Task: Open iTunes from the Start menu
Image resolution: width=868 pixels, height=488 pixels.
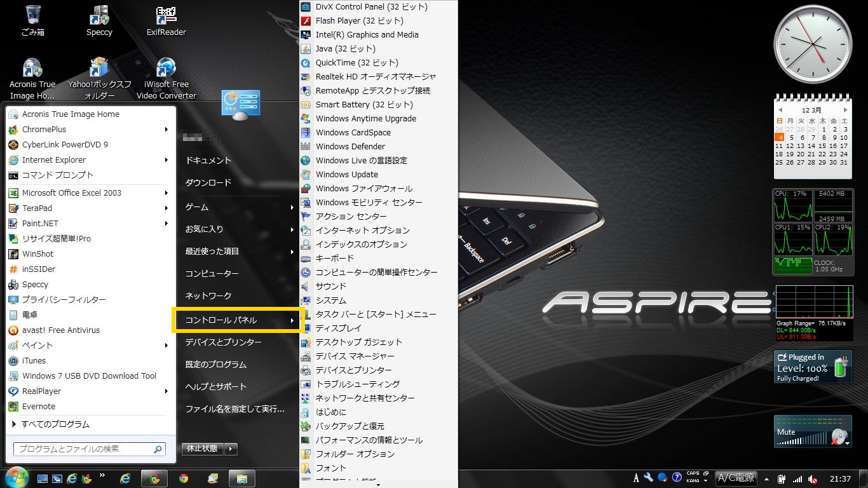Action: click(x=90, y=360)
